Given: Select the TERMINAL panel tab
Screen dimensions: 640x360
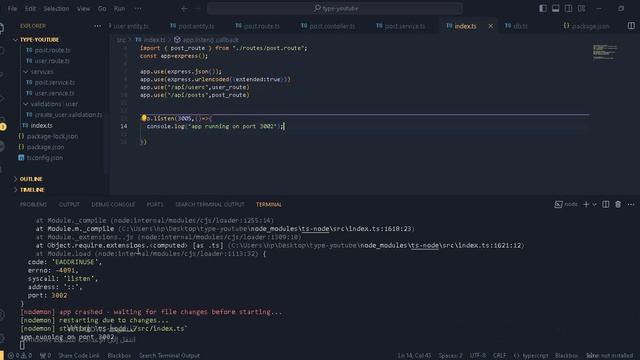Looking at the screenshot, I should [269, 204].
